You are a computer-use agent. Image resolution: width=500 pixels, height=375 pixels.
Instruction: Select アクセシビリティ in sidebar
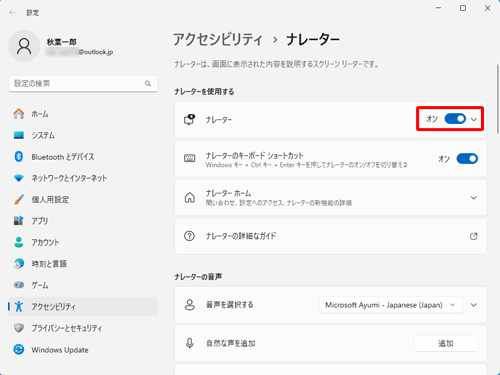(x=83, y=306)
